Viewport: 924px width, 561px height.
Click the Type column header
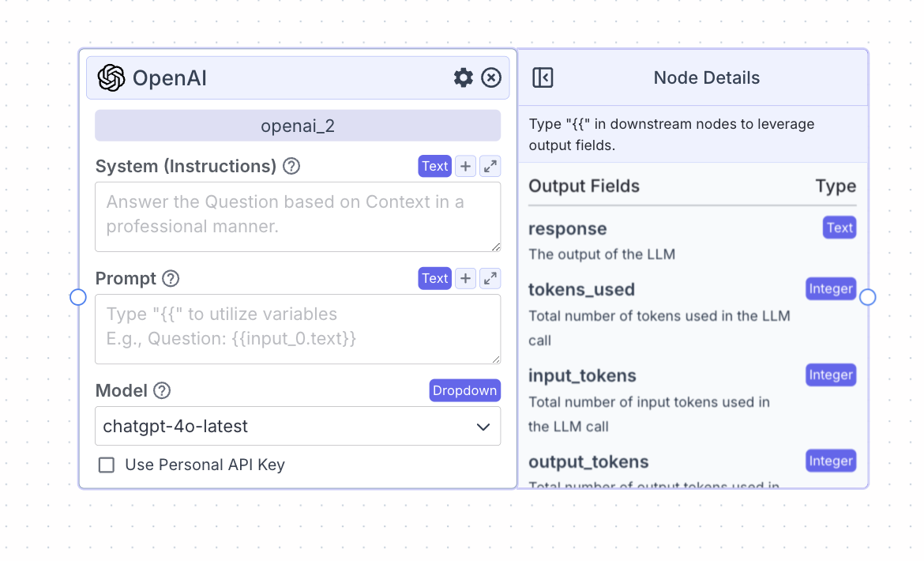(836, 186)
